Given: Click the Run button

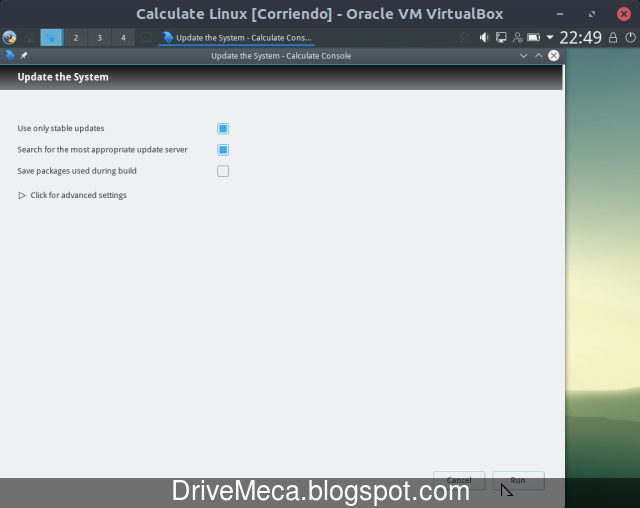Looking at the screenshot, I should (x=518, y=480).
